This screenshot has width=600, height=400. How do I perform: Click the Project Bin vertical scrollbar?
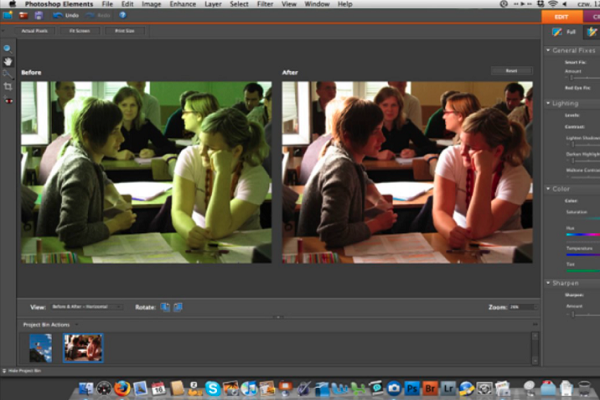click(x=535, y=348)
